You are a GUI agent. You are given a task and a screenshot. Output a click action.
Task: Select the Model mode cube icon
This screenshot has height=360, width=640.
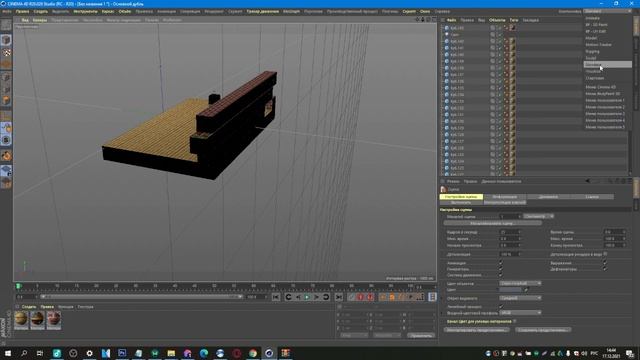point(6,40)
